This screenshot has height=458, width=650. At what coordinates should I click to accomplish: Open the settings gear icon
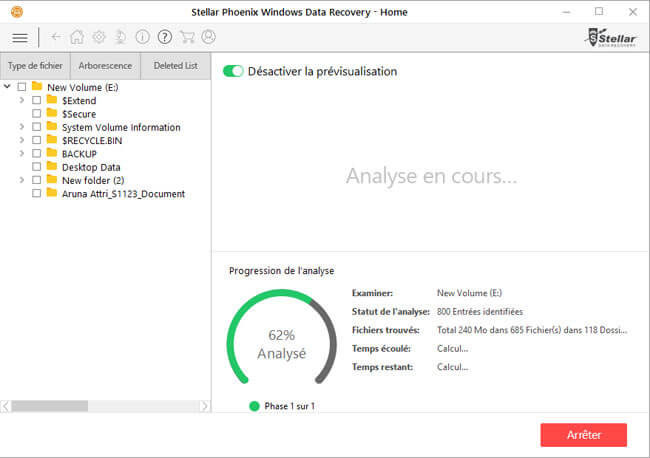coord(99,37)
